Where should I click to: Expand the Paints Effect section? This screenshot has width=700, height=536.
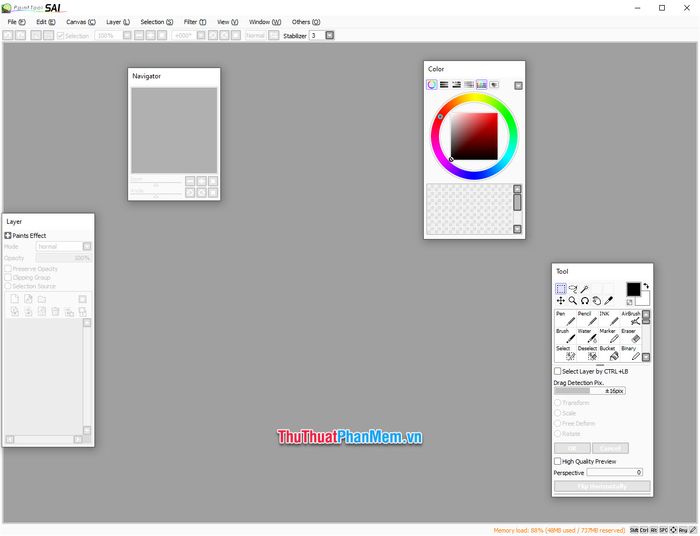tap(8, 235)
